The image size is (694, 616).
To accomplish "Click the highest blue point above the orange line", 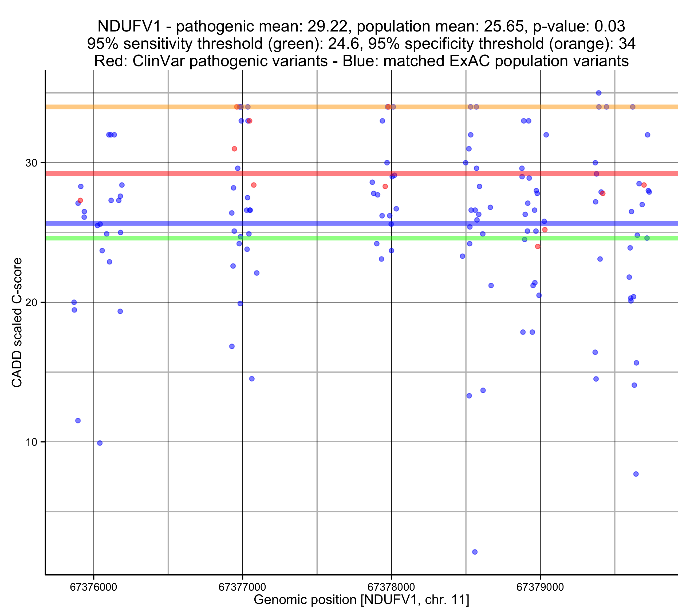I will click(x=599, y=93).
